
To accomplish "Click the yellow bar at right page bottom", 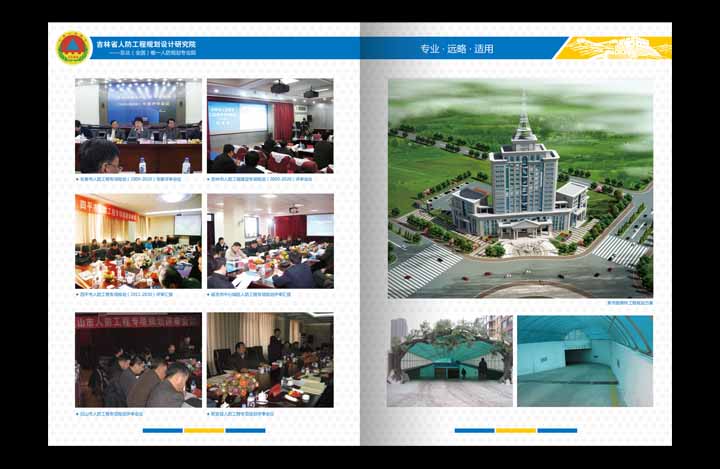I will [x=516, y=431].
